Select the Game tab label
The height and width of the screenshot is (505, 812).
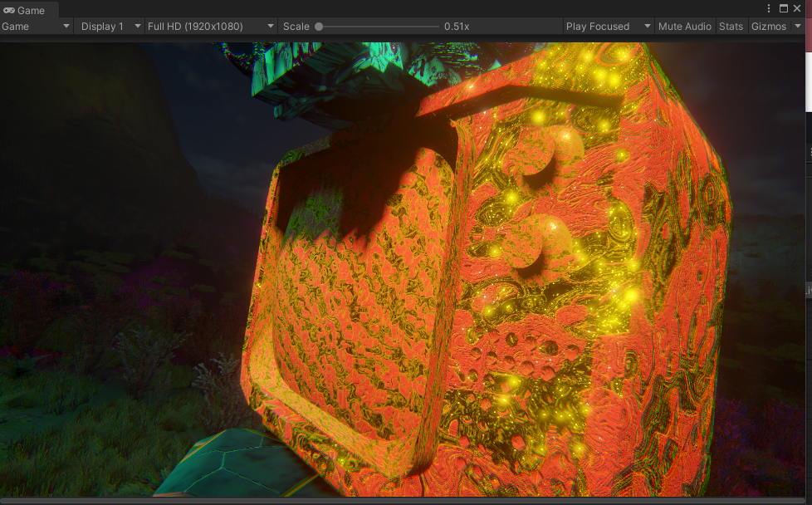(32, 11)
